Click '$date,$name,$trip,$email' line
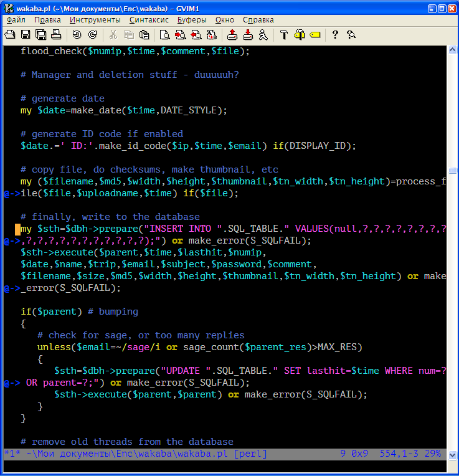The image size is (459, 476). (169, 264)
